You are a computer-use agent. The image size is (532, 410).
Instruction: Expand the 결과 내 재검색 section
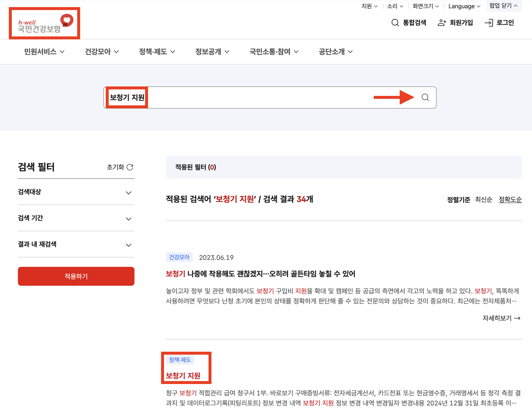pos(128,245)
